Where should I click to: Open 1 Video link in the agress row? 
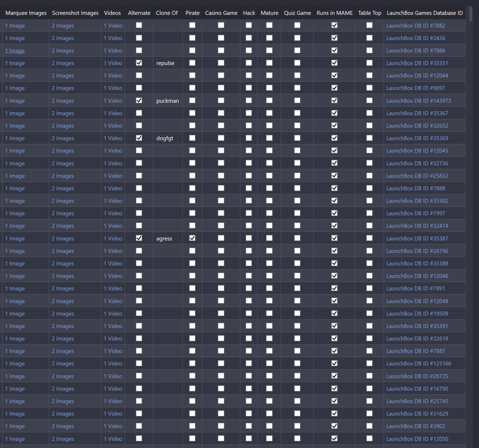(x=113, y=239)
